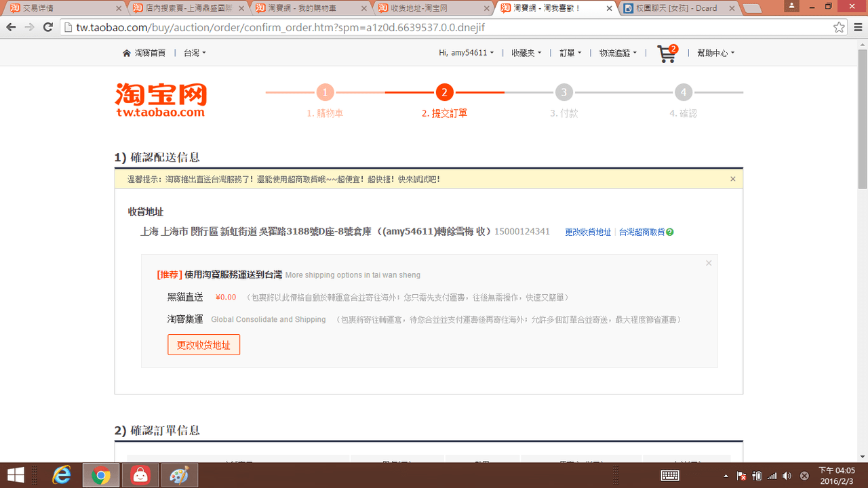
Task: Click the scrollbar down arrow
Action: point(863,457)
